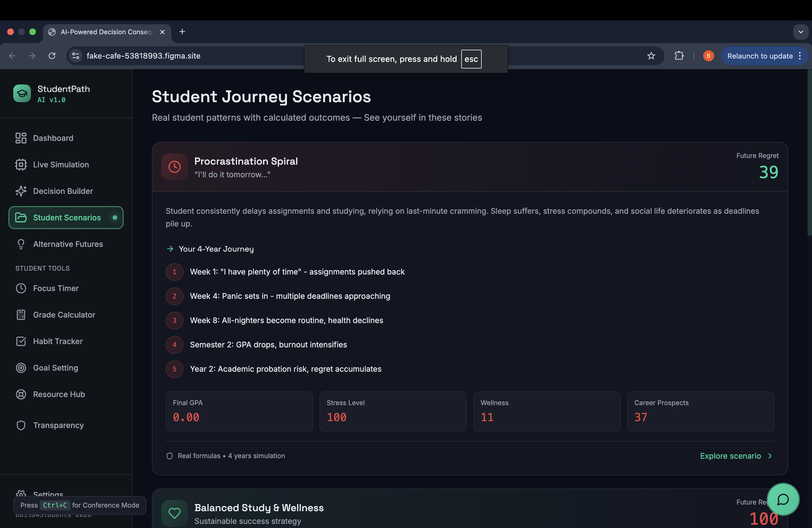The height and width of the screenshot is (528, 812).
Task: Open a new browser tab
Action: point(182,32)
